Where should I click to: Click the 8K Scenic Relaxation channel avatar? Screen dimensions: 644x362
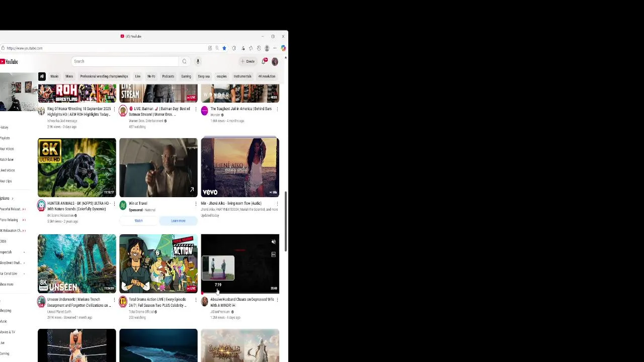(x=41, y=206)
